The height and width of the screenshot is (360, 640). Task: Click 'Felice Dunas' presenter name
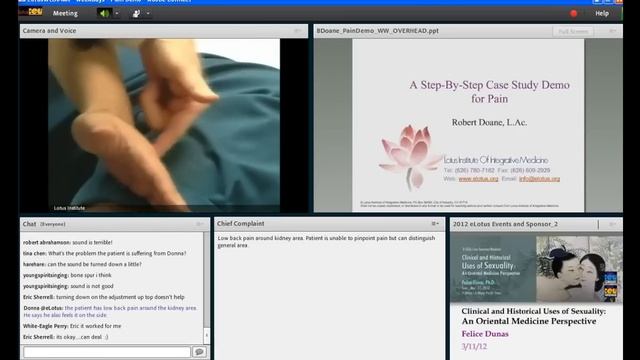[x=485, y=334]
